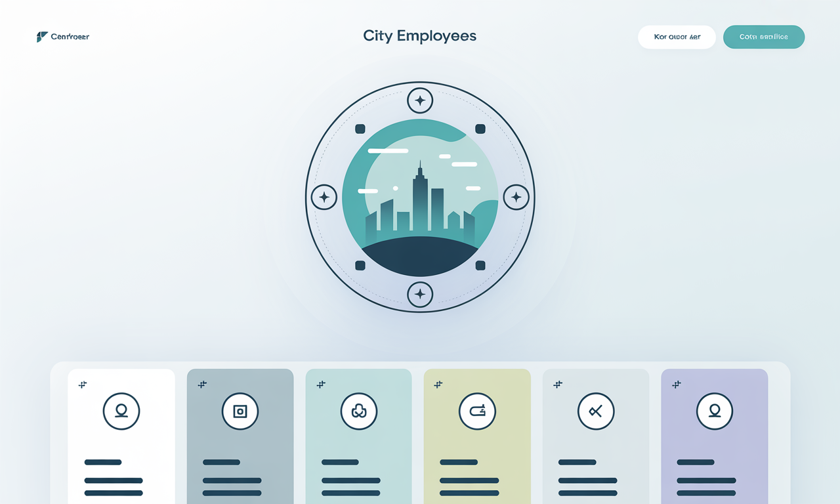Click the Cenrvoeer logo in the header
The height and width of the screenshot is (504, 840).
[63, 37]
